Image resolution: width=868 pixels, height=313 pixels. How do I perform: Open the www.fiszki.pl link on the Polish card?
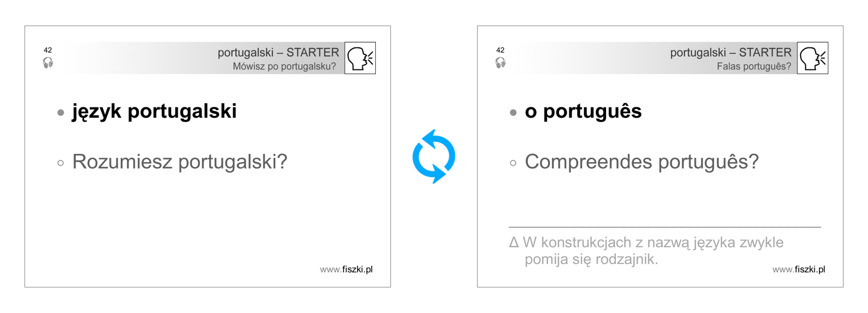coord(346,269)
